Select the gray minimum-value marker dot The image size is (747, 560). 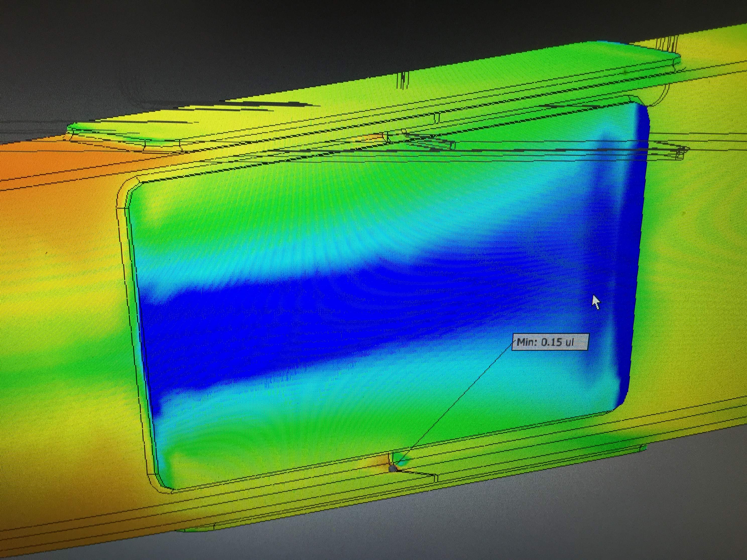[x=392, y=468]
